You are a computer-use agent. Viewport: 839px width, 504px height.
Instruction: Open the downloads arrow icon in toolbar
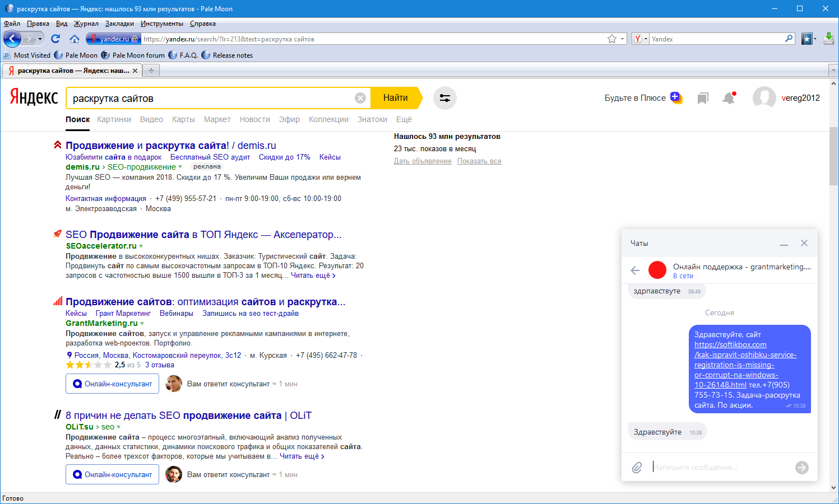829,39
